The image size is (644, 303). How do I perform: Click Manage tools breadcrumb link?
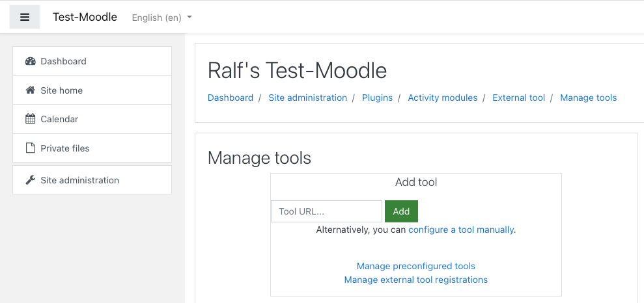(x=588, y=98)
